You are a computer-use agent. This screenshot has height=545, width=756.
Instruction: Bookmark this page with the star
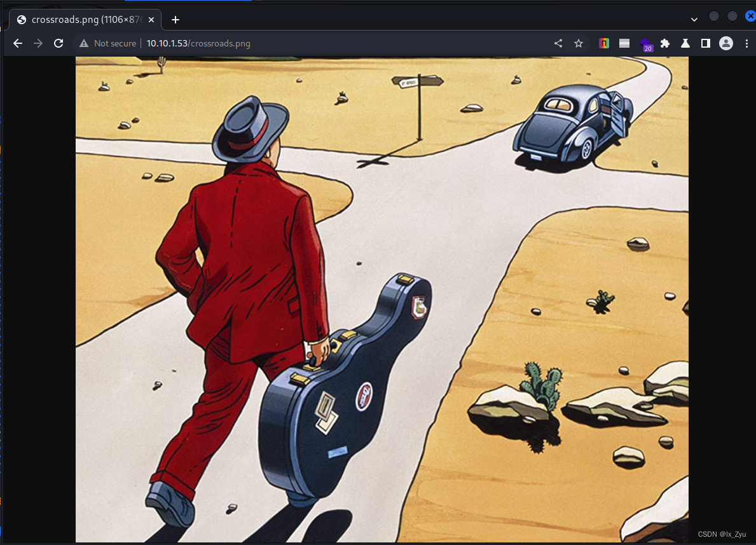579,43
